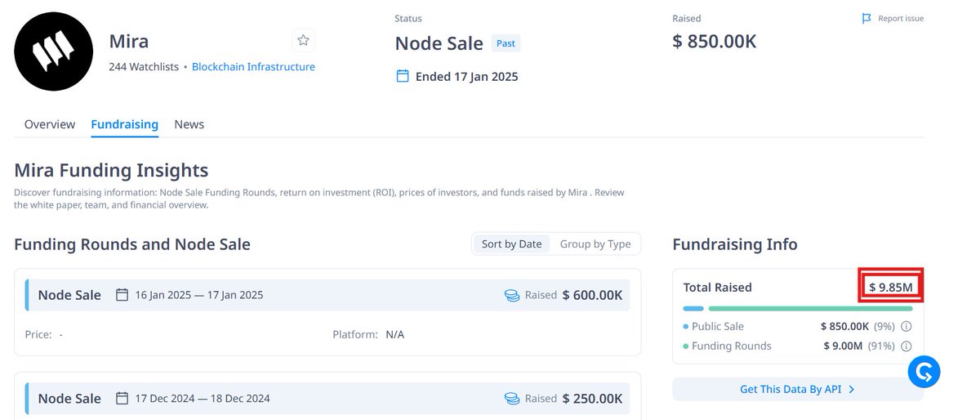The image size is (980, 420).
Task: Click the coins icon next to Raised $ 250.00K
Action: (x=512, y=398)
